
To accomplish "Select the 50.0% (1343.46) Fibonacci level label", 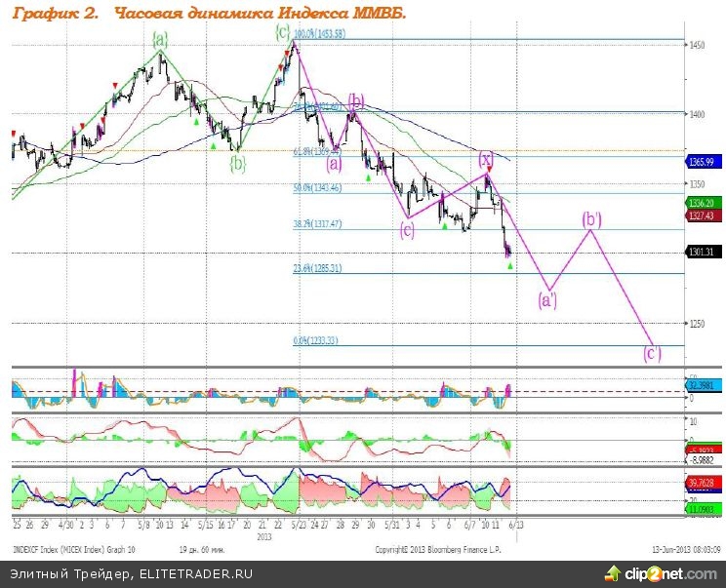I will pos(318,188).
